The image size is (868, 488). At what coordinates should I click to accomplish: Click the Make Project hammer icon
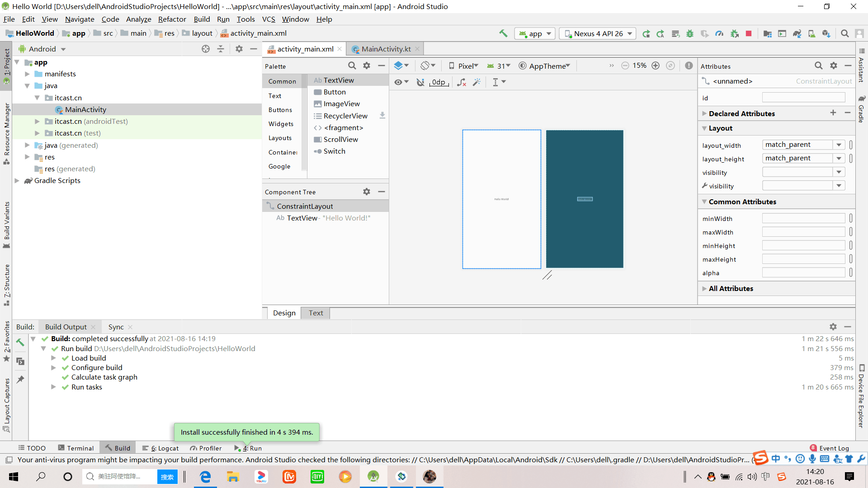tap(503, 33)
